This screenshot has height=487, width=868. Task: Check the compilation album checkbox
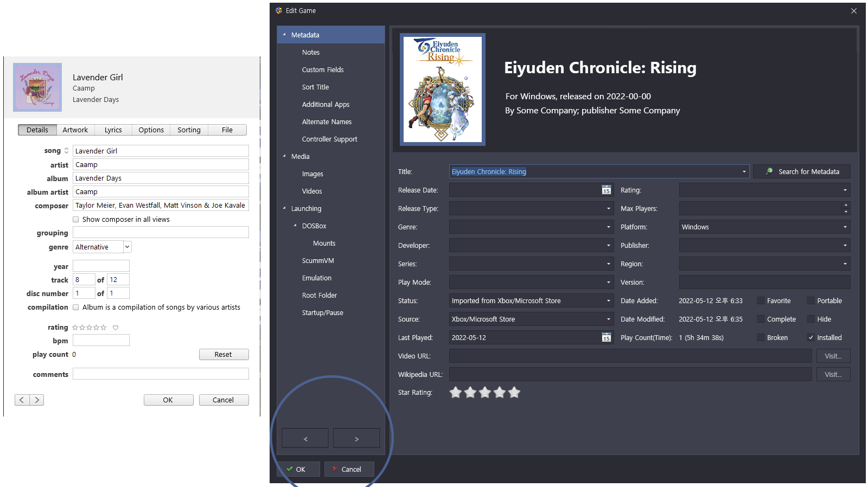pos(76,307)
